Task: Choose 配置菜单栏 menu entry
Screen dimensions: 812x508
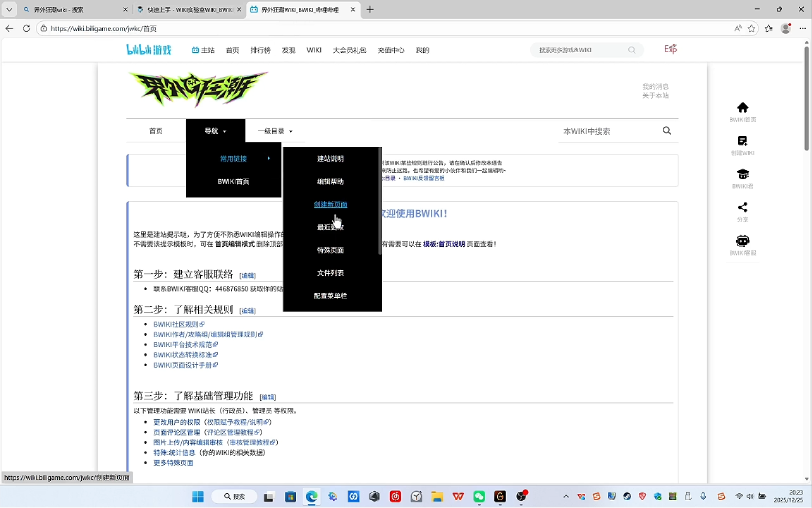Action: tap(330, 296)
